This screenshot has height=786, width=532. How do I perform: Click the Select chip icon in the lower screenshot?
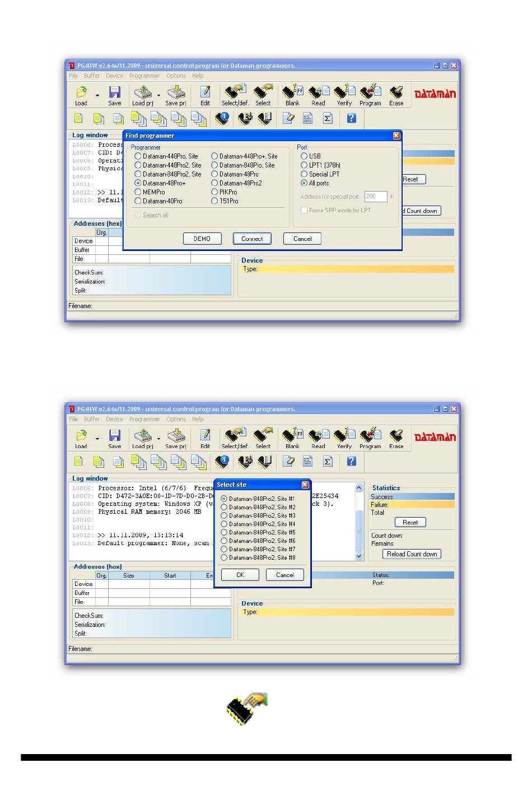(x=263, y=435)
